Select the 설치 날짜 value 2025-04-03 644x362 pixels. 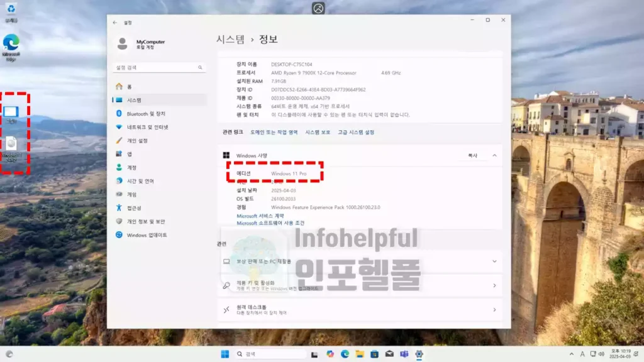tap(284, 190)
